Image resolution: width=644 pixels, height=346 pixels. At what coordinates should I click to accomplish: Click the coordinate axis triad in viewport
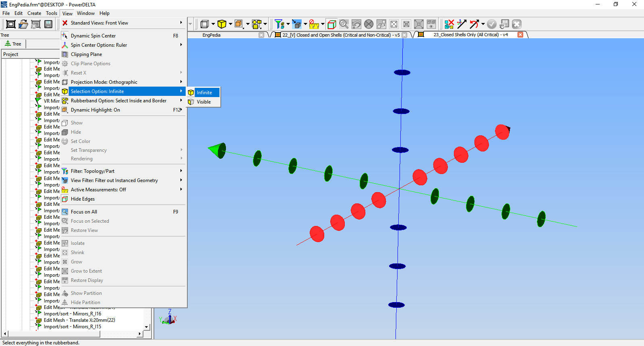click(x=169, y=318)
